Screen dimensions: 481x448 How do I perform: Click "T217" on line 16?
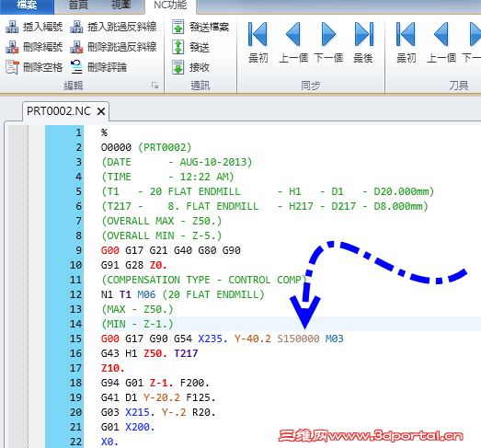point(186,353)
